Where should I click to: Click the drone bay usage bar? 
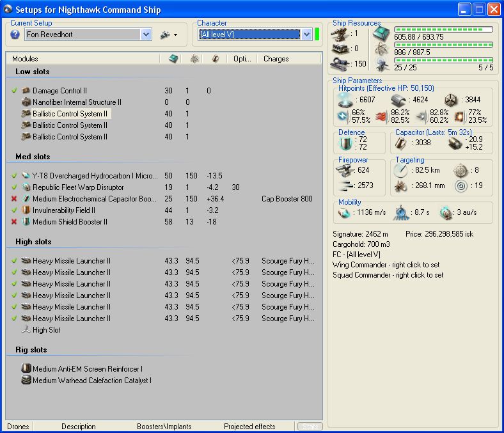[x=444, y=59]
